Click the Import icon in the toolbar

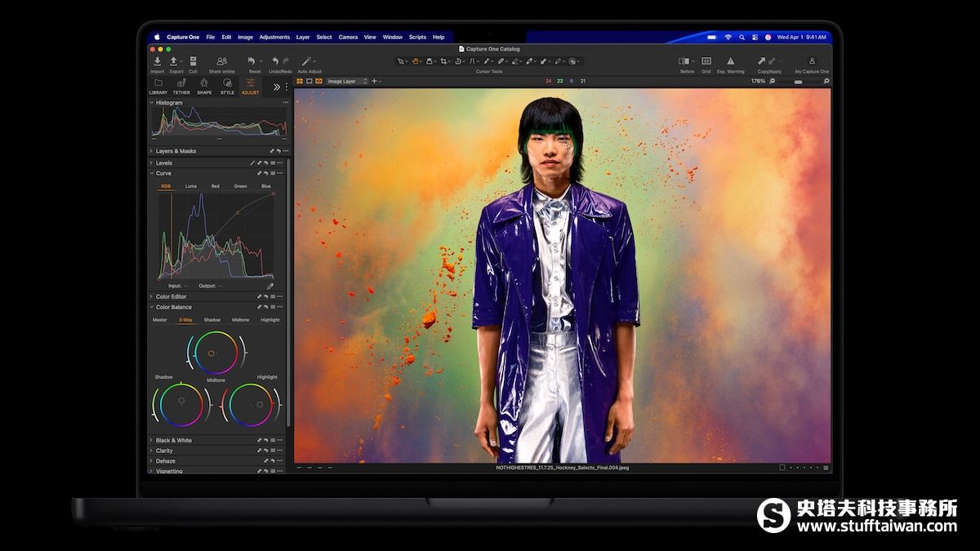pos(157,62)
